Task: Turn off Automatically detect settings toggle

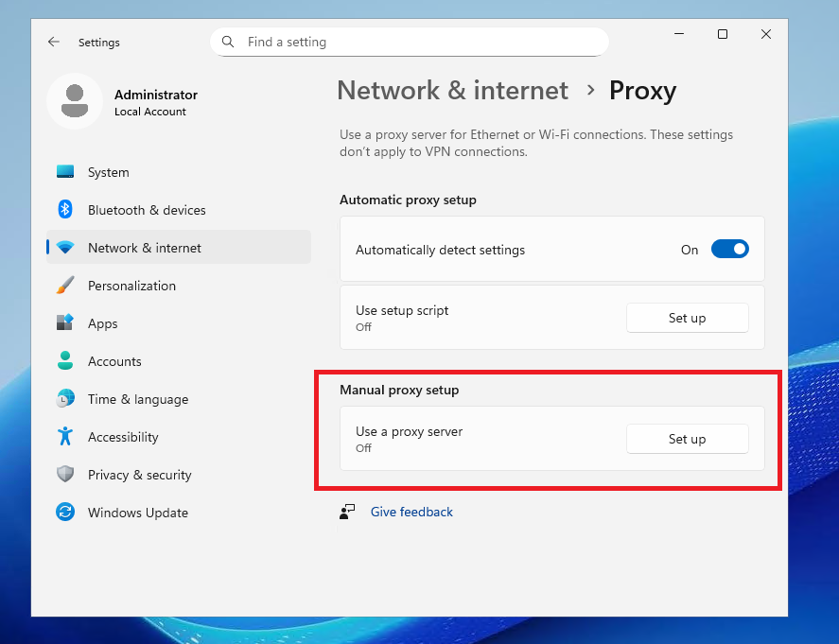Action: (x=730, y=250)
